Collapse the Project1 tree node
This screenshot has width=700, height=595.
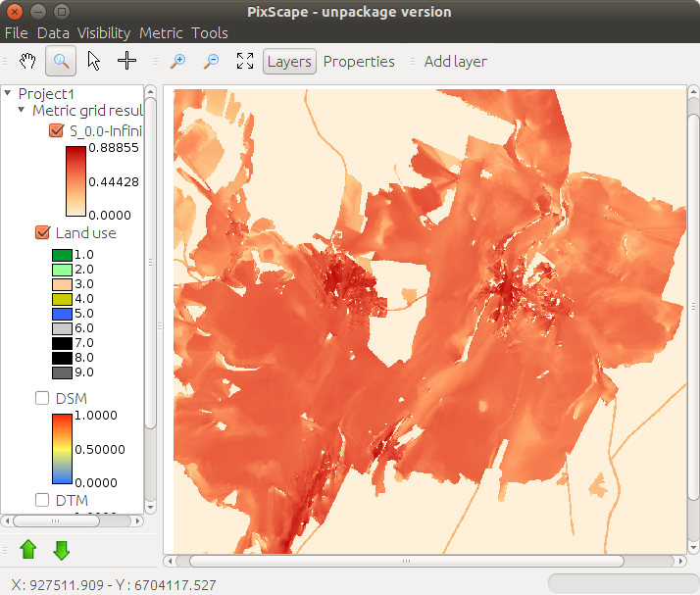click(8, 93)
